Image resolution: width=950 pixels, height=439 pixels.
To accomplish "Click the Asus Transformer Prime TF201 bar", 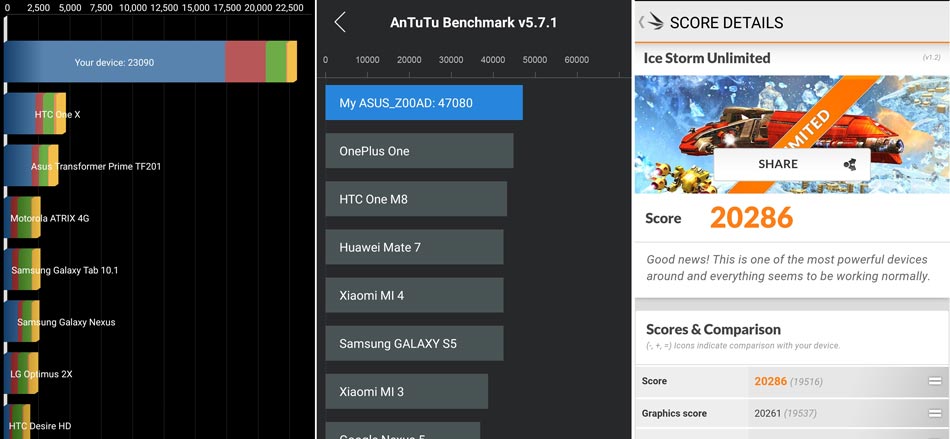I will point(32,166).
